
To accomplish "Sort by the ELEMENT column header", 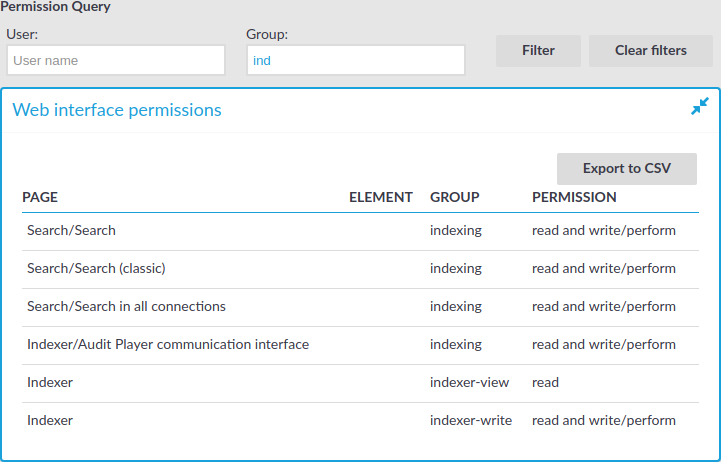I will [x=381, y=197].
